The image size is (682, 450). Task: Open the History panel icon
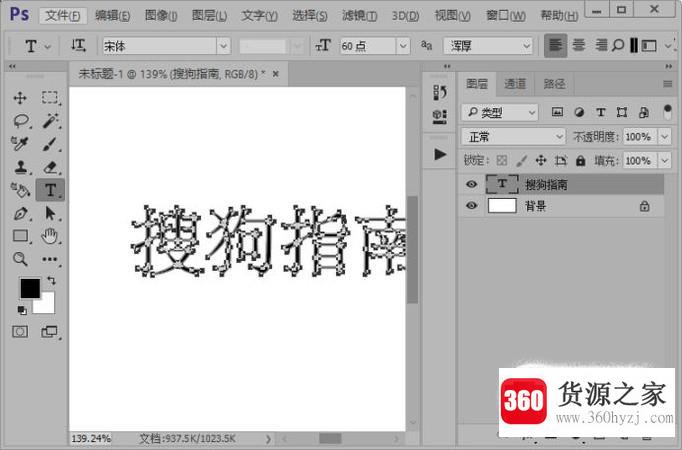[440, 92]
